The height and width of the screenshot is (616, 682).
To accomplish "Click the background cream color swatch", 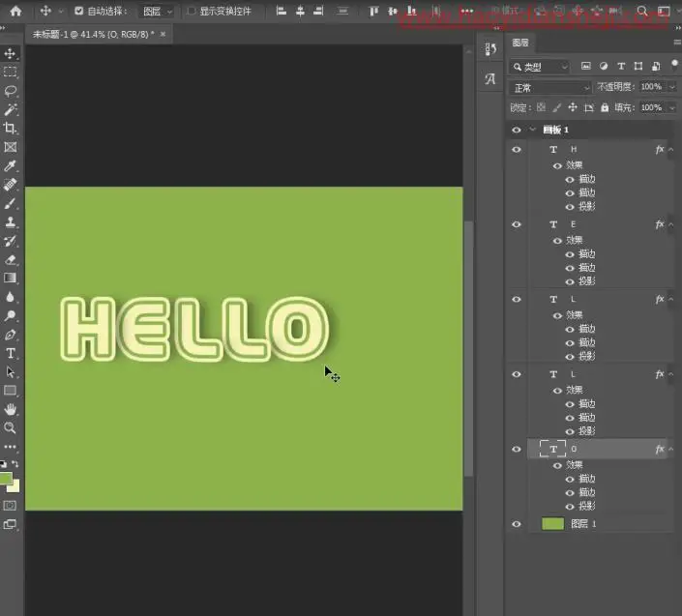I will pyautogui.click(x=15, y=487).
